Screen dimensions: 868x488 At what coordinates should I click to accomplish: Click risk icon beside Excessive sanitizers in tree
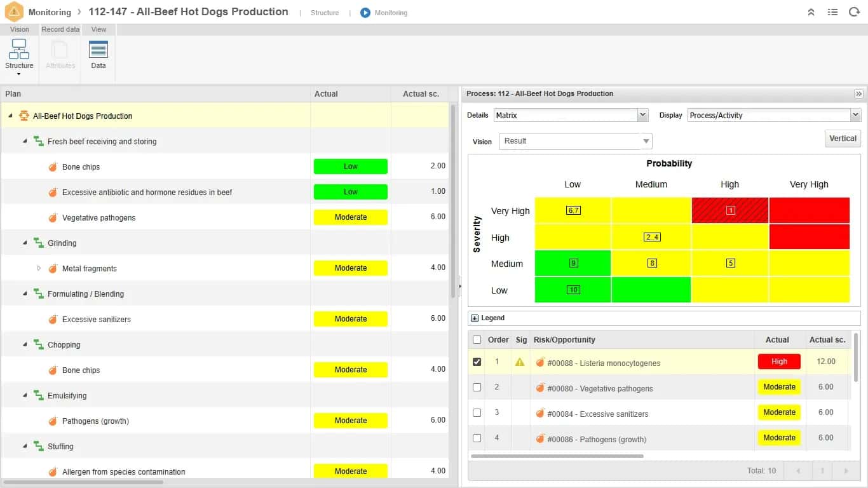point(53,319)
